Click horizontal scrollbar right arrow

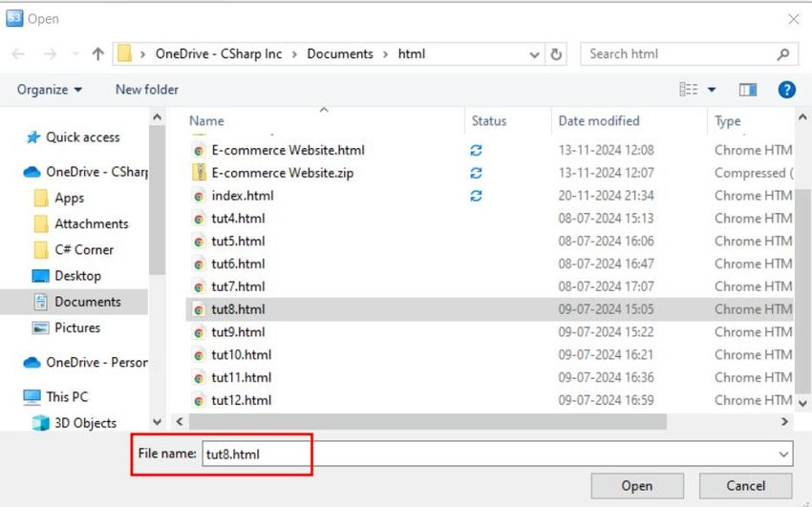pyautogui.click(x=784, y=422)
